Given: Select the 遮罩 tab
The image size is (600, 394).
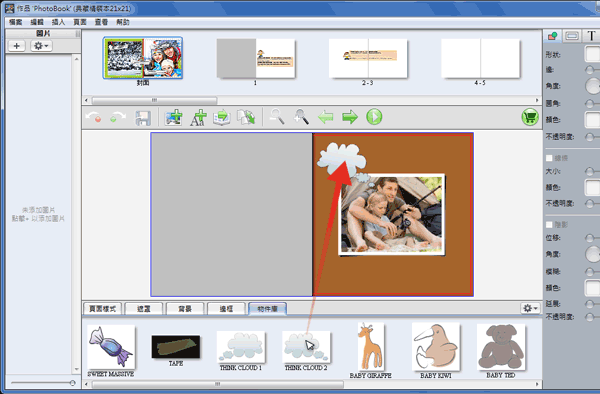Looking at the screenshot, I should 144,308.
